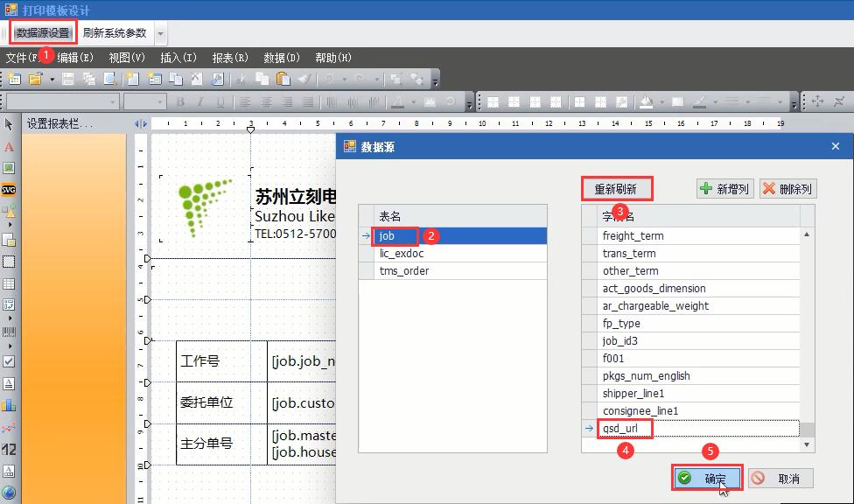Click the 新增列 button
Image resolution: width=854 pixels, height=504 pixels.
[x=724, y=189]
